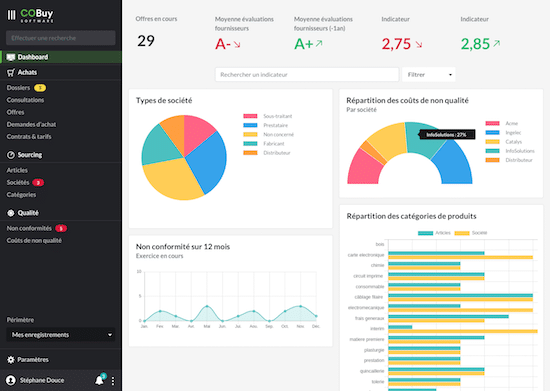The image size is (550, 391).
Task: Open the notification bell icon
Action: [x=100, y=380]
